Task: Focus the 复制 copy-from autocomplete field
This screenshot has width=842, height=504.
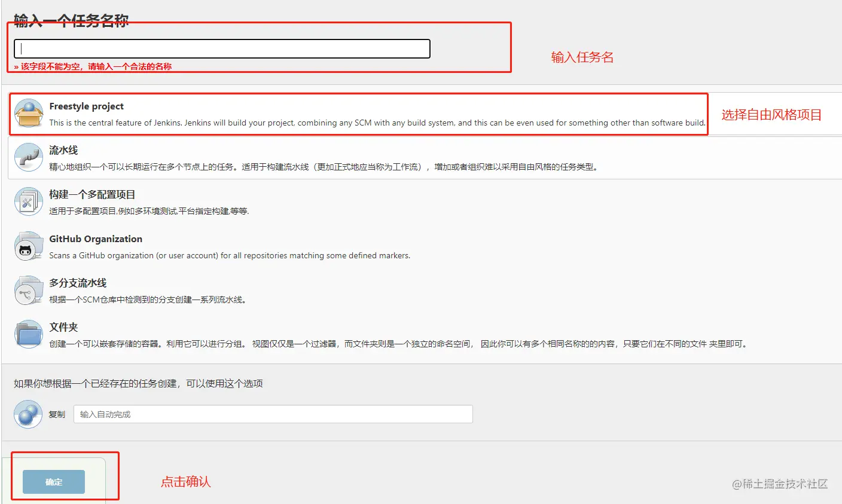Action: pyautogui.click(x=273, y=414)
